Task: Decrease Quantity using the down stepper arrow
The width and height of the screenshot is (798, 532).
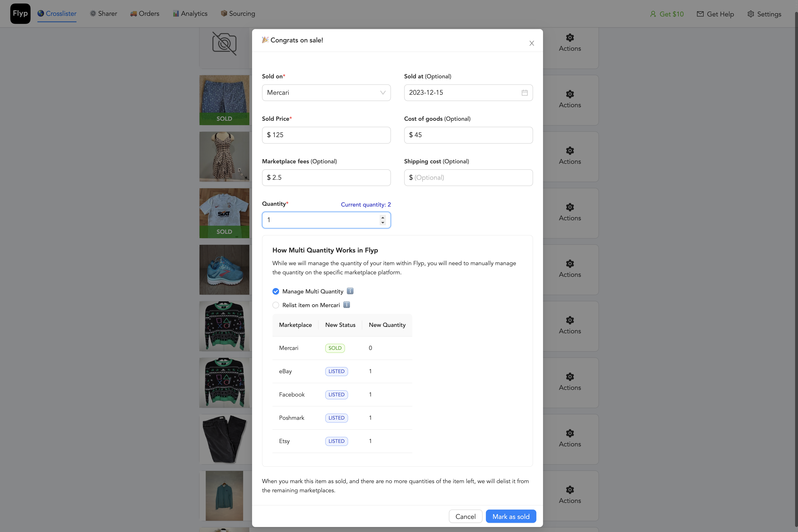Action: click(x=383, y=223)
